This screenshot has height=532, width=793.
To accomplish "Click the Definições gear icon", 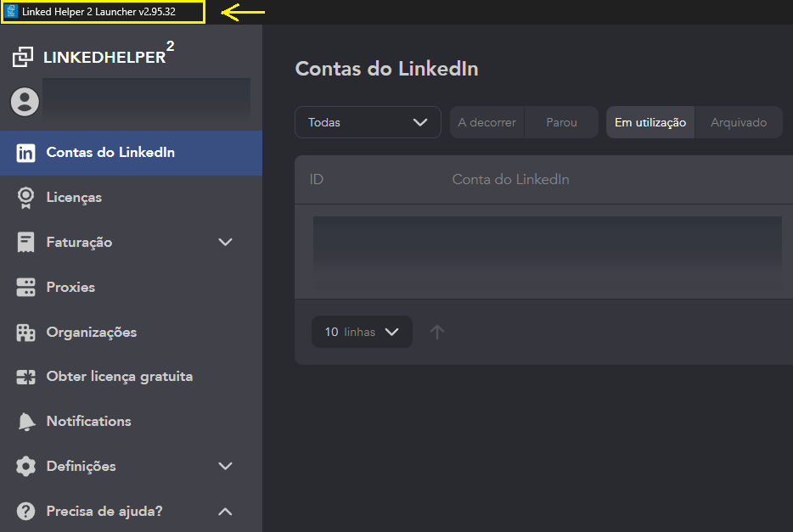I will [26, 467].
